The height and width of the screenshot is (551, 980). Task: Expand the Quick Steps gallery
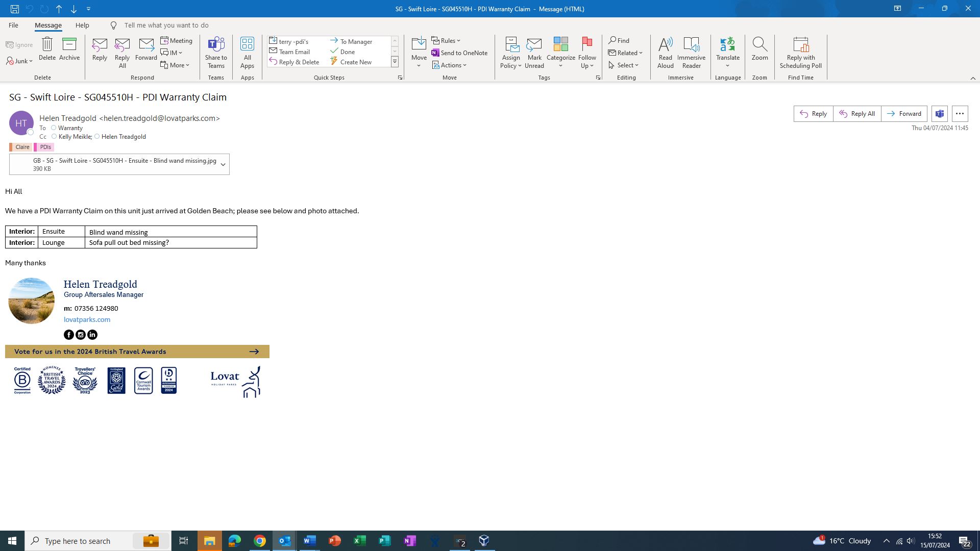(395, 62)
